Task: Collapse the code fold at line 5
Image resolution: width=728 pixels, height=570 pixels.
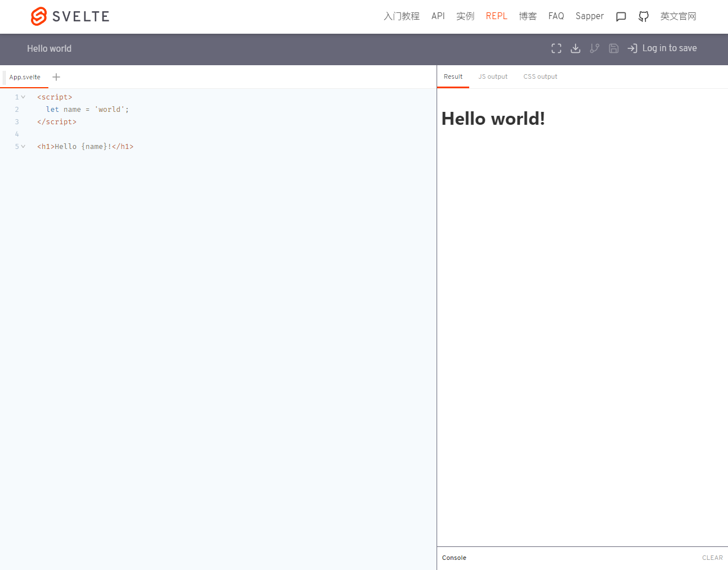Action: [x=23, y=147]
